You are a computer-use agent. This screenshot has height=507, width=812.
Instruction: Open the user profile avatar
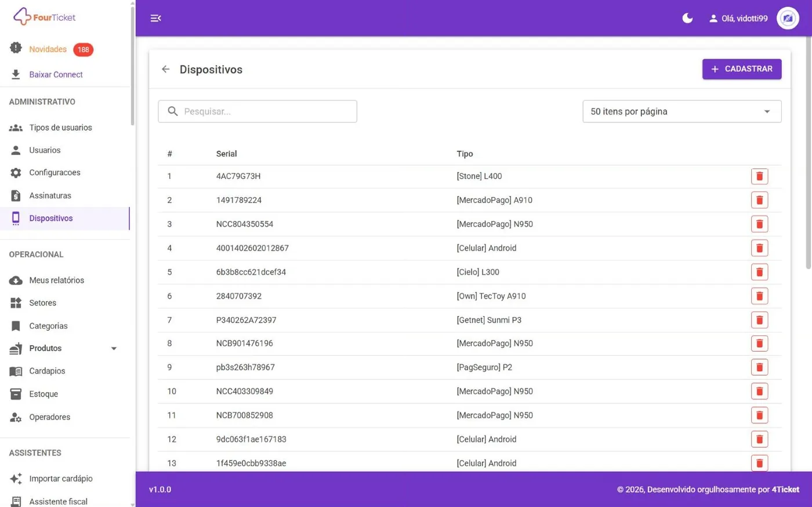(x=788, y=18)
